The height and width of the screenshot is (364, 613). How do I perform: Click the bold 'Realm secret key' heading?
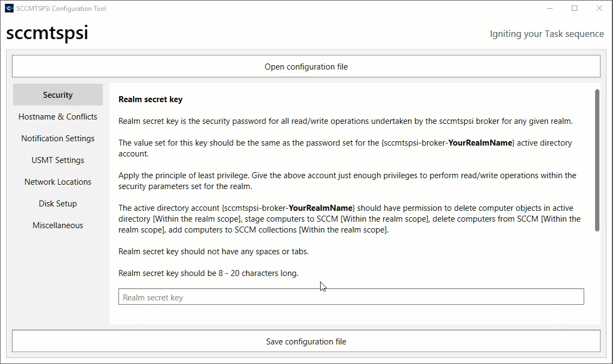(x=151, y=99)
